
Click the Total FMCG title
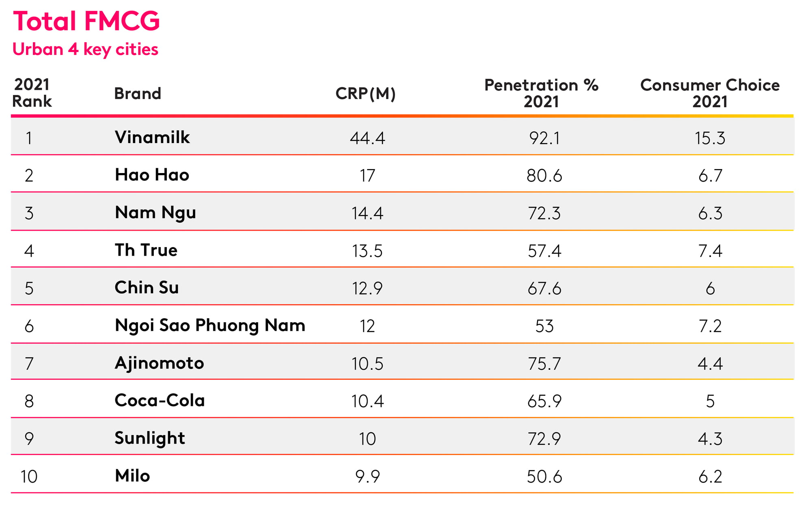[86, 21]
